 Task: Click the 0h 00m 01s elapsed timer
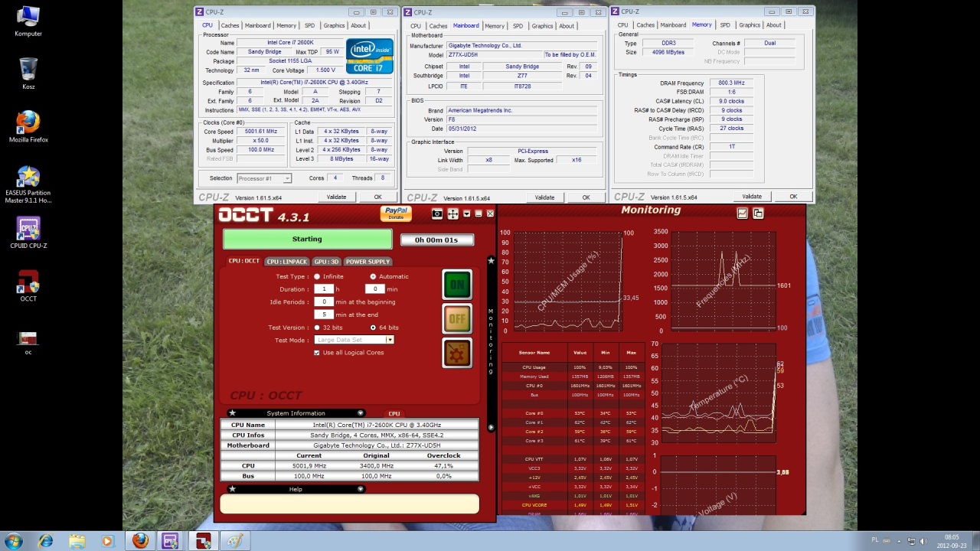(x=436, y=240)
